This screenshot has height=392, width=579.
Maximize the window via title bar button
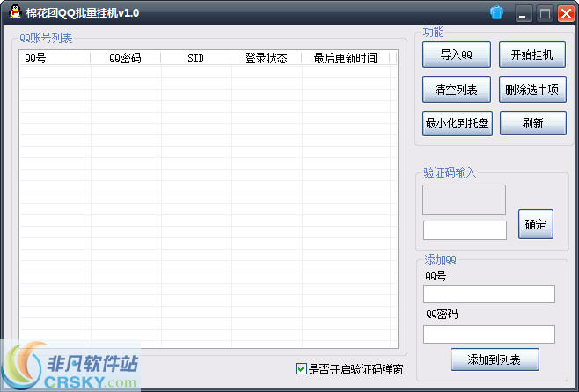point(545,14)
